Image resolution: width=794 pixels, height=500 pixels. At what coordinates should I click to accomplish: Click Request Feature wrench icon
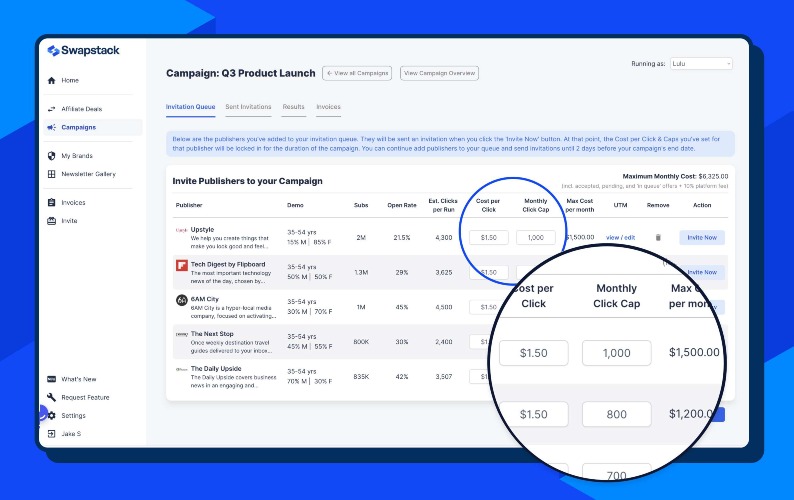click(51, 397)
